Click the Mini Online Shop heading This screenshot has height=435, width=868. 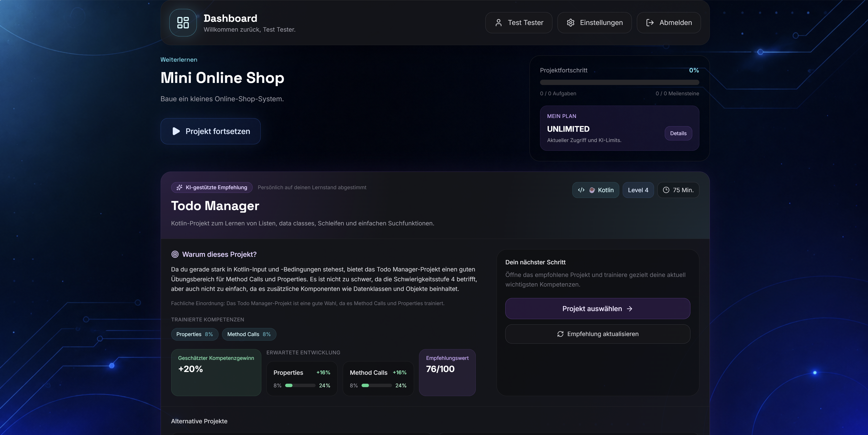222,78
